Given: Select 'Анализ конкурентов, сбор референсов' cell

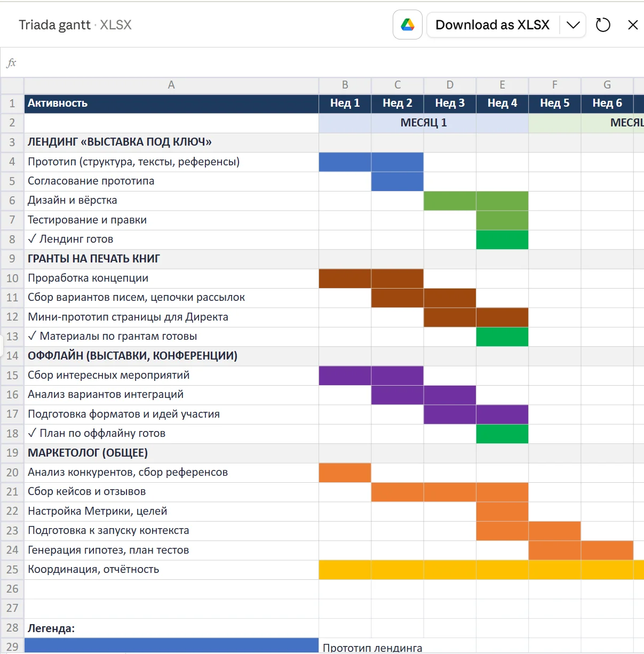Looking at the screenshot, I should point(171,473).
